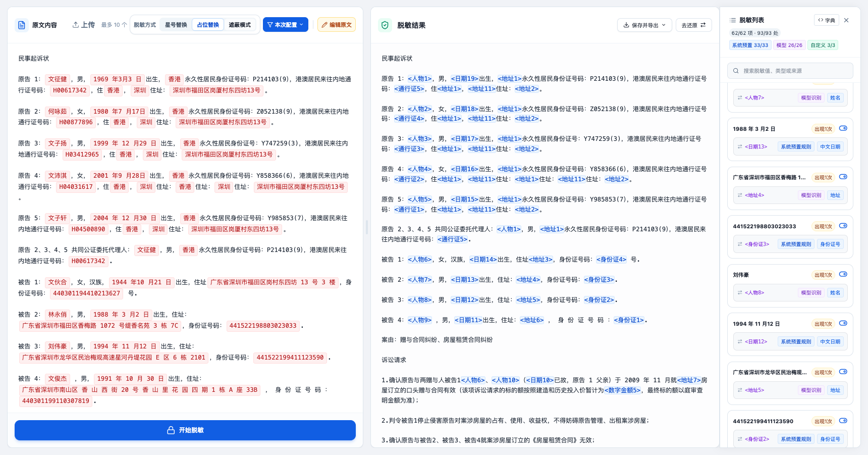Click <身份证4> placeholder in result 被告 1
868x455 pixels.
click(611, 260)
